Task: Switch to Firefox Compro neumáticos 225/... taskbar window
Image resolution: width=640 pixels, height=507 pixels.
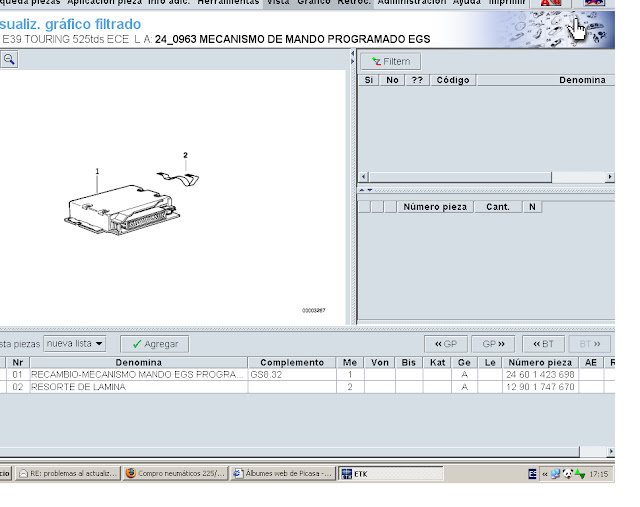Action: (x=175, y=474)
